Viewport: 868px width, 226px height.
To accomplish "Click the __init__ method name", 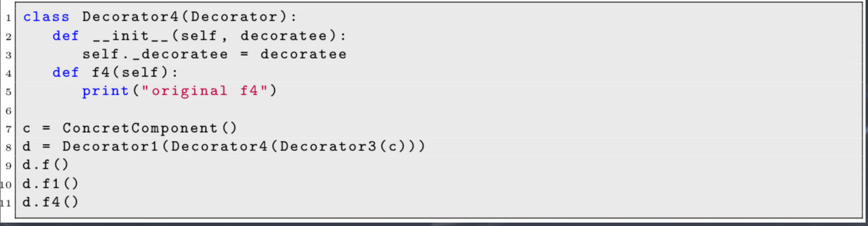I will click(130, 36).
